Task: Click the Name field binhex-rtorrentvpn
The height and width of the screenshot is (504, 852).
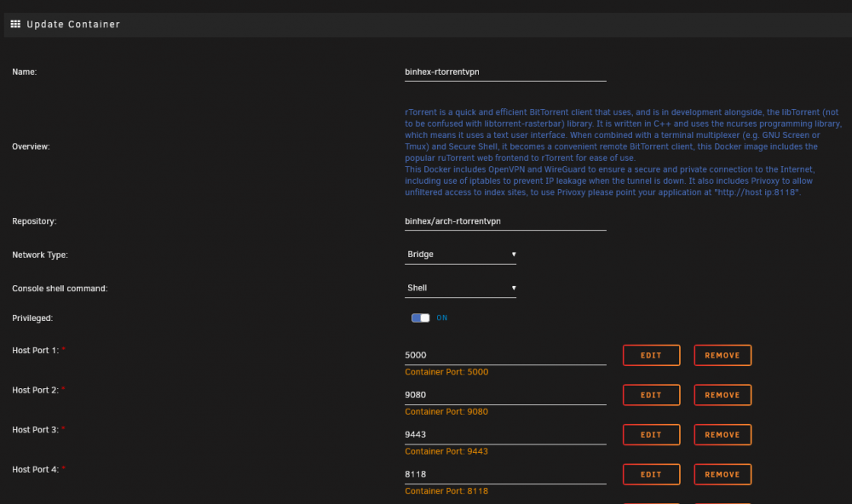Action: pos(505,72)
